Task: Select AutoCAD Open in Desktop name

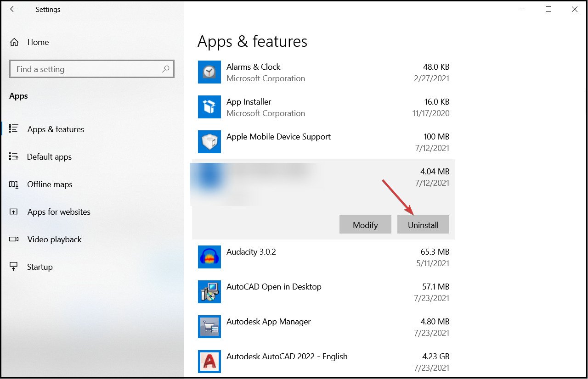Action: point(274,287)
